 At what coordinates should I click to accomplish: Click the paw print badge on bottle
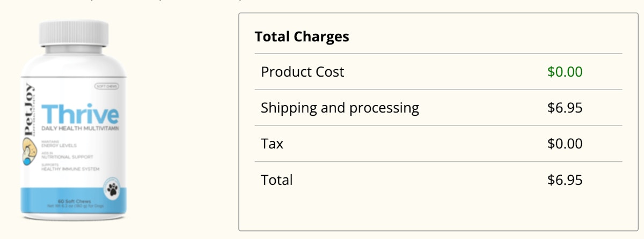[x=112, y=188]
